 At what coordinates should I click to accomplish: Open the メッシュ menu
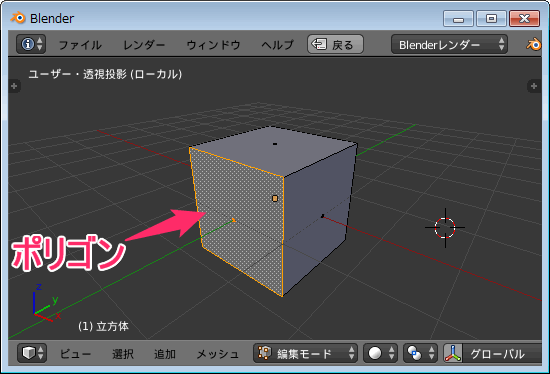[217, 354]
